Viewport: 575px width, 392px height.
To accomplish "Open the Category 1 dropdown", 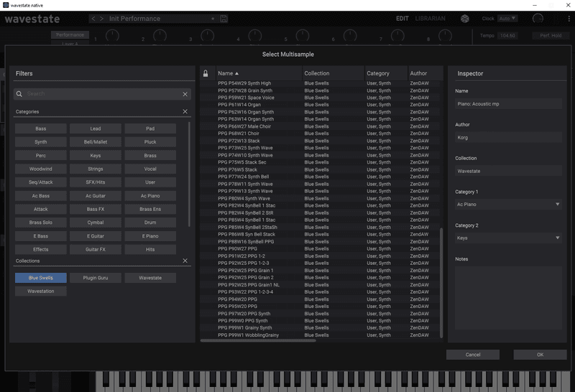I will (508, 205).
